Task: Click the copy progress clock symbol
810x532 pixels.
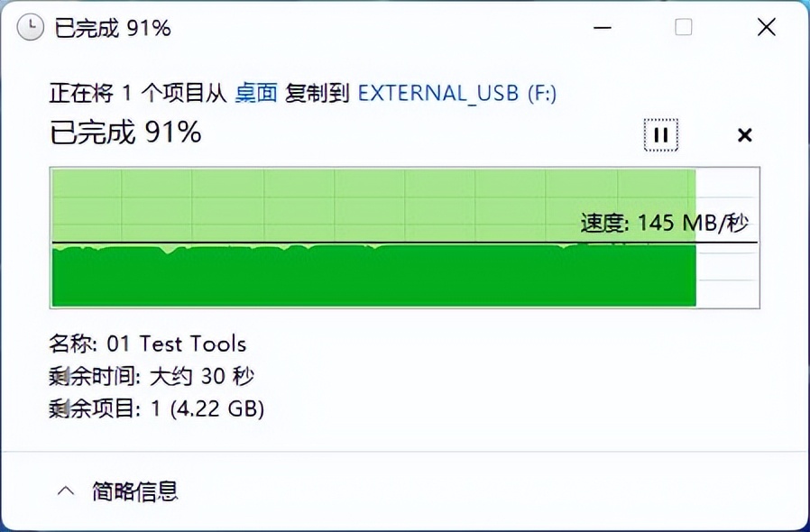Action: pos(30,27)
